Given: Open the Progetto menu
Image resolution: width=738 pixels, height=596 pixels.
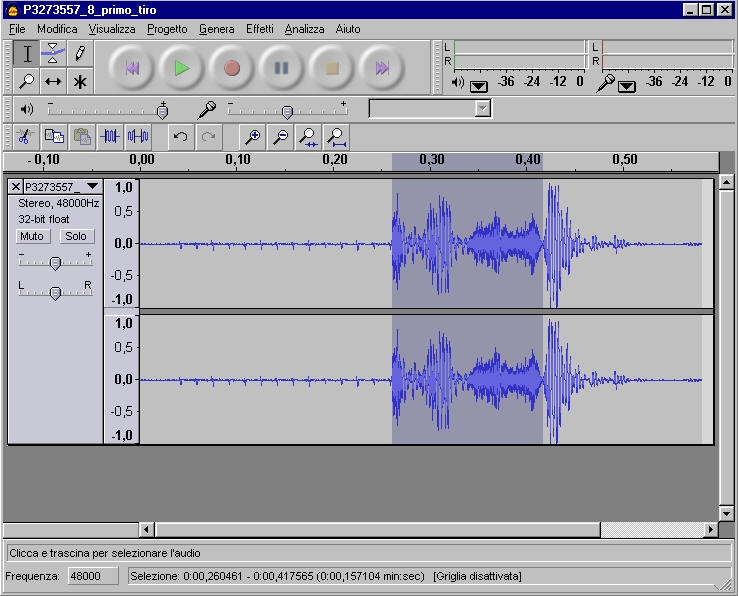Looking at the screenshot, I should click(167, 29).
